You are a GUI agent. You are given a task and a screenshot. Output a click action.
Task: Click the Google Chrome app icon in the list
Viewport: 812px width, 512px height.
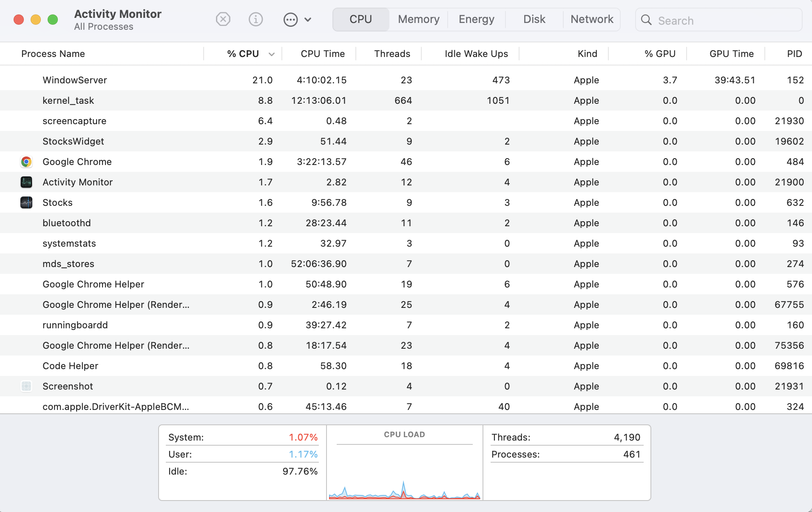click(x=26, y=162)
